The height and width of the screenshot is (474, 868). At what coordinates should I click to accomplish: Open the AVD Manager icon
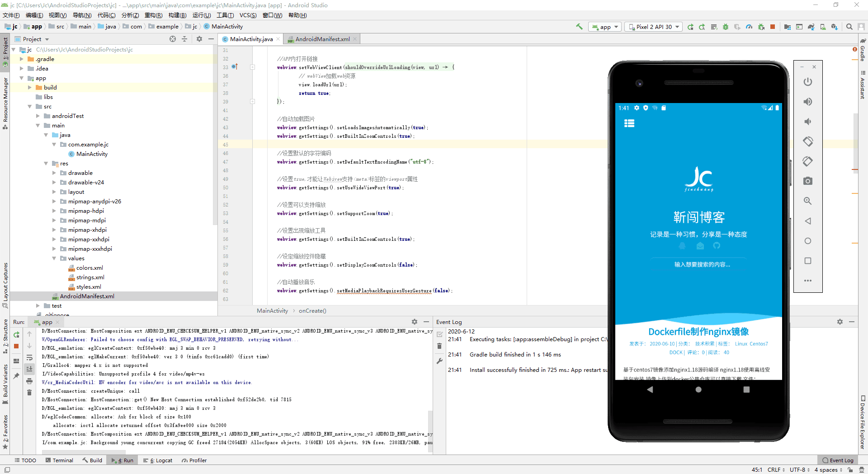823,27
